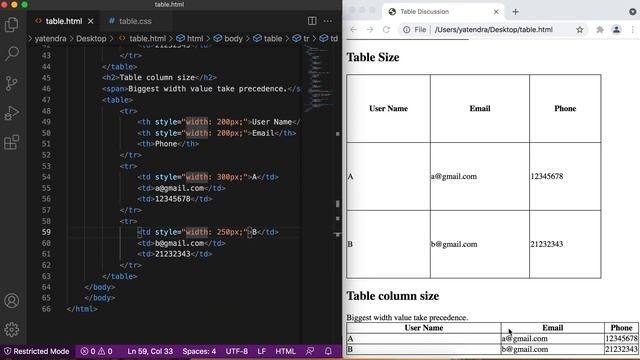View site information File icon
Viewport: 640px width, 360px height.
(x=415, y=29)
